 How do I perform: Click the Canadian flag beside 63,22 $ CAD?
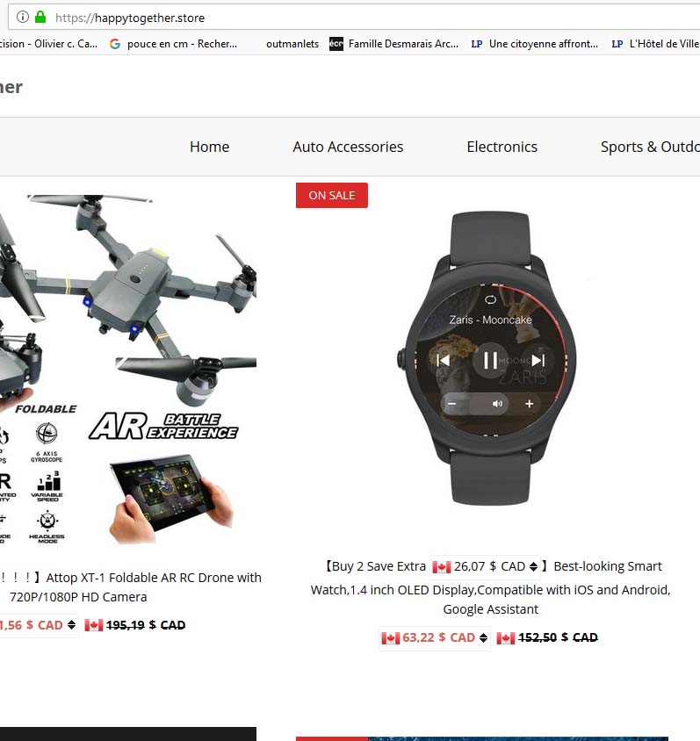391,638
